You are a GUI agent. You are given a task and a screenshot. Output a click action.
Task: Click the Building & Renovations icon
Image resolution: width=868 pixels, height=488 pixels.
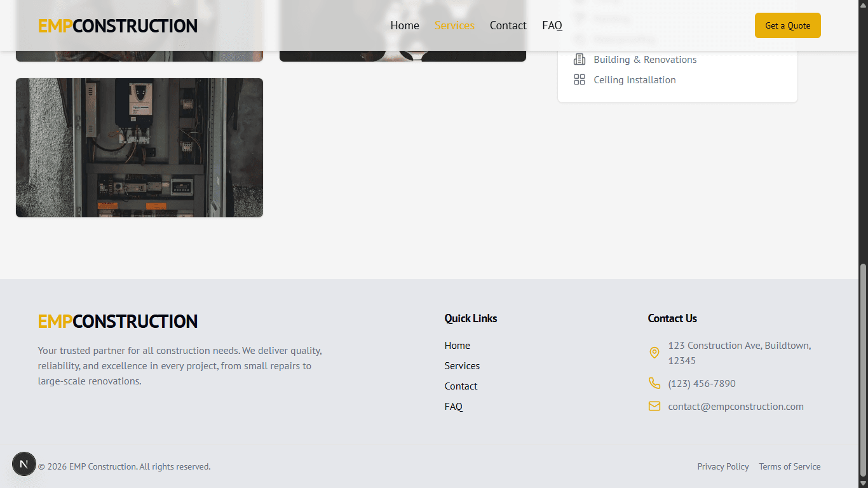tap(579, 60)
